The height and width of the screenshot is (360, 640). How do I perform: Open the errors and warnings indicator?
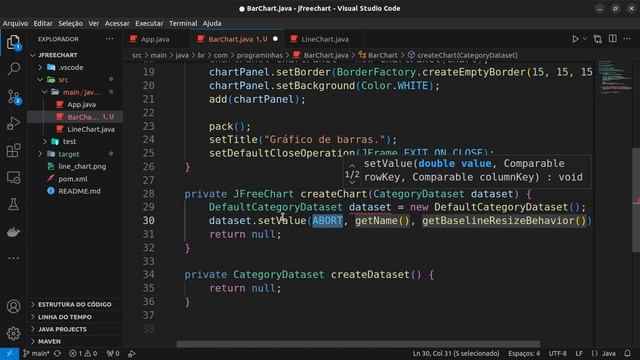tap(83, 353)
